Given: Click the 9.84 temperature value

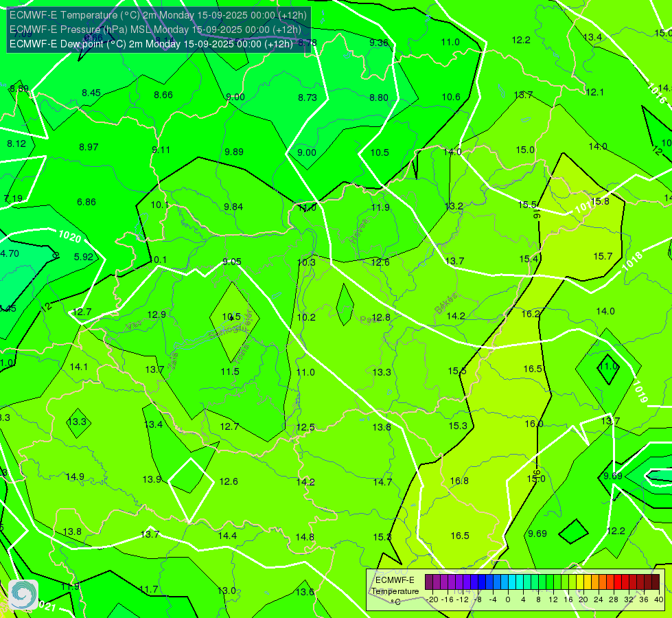Looking at the screenshot, I should 233,207.
